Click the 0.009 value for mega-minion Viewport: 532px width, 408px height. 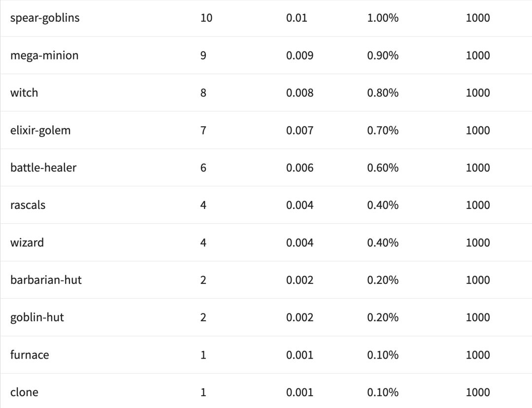click(x=299, y=56)
